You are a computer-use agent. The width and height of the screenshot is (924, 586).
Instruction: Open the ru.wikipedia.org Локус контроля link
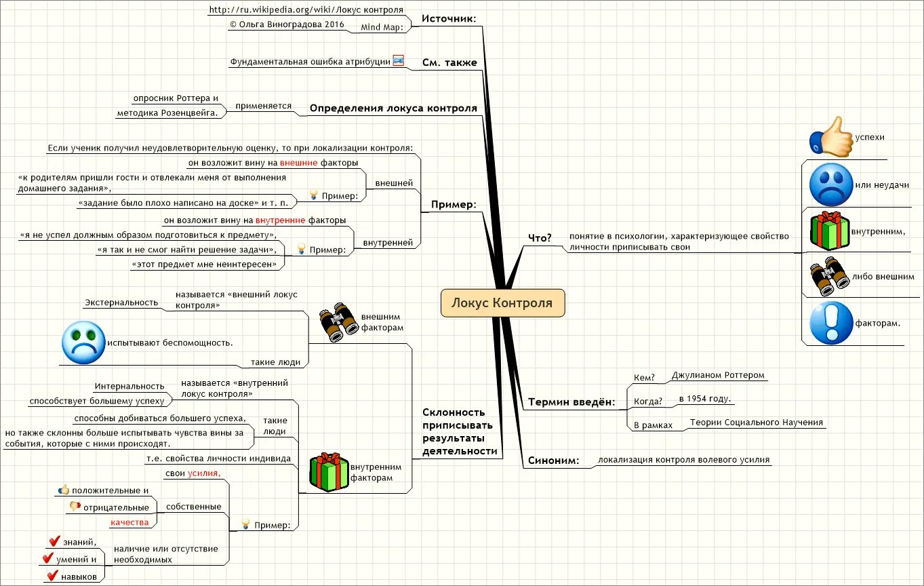click(306, 9)
